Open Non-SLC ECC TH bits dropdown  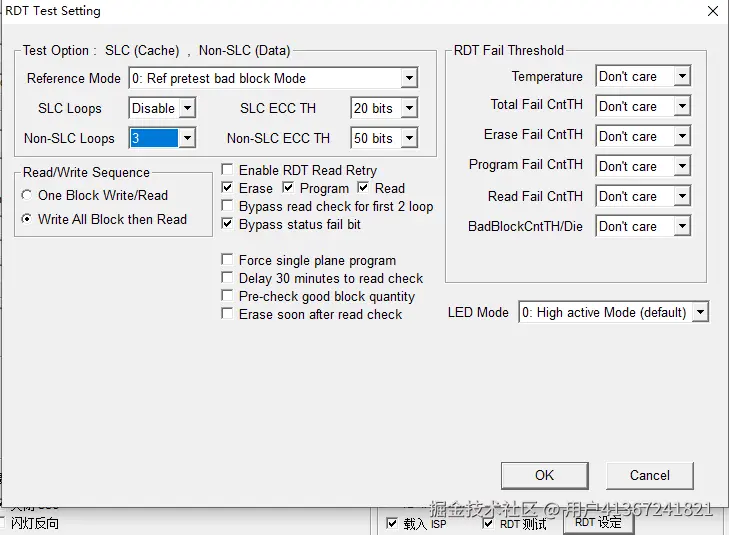[409, 138]
